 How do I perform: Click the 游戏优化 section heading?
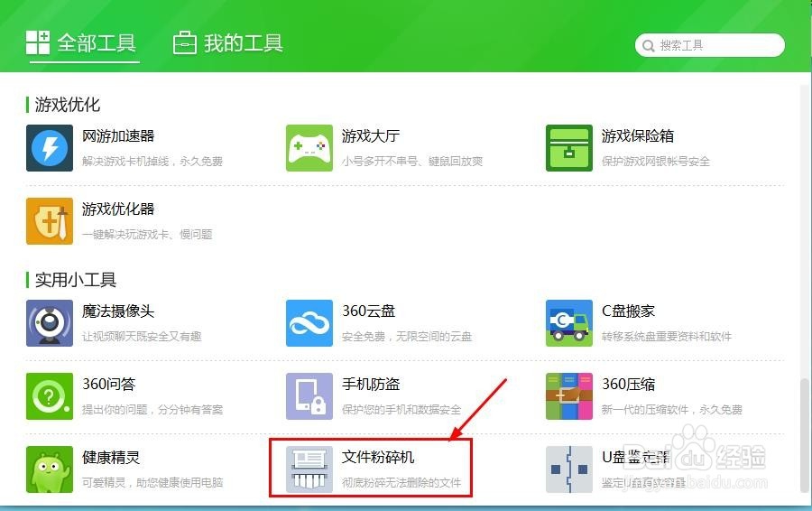[67, 105]
